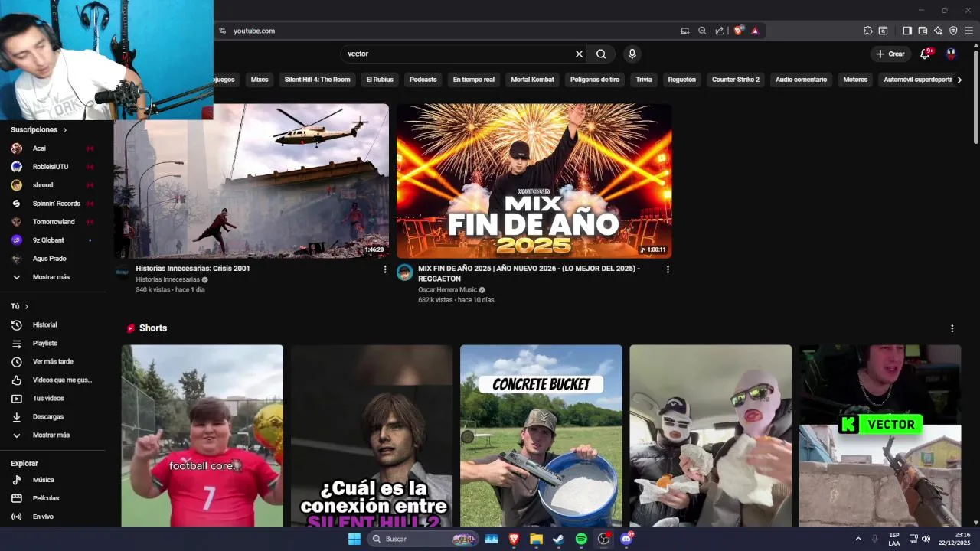Screen dimensions: 980x551
Task: Open Discord from the taskbar
Action: click(x=626, y=539)
